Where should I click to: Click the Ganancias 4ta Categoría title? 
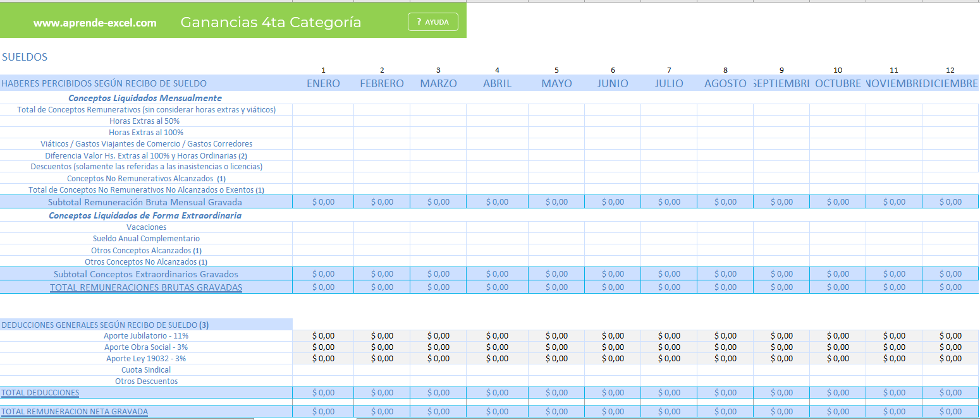[x=271, y=23]
